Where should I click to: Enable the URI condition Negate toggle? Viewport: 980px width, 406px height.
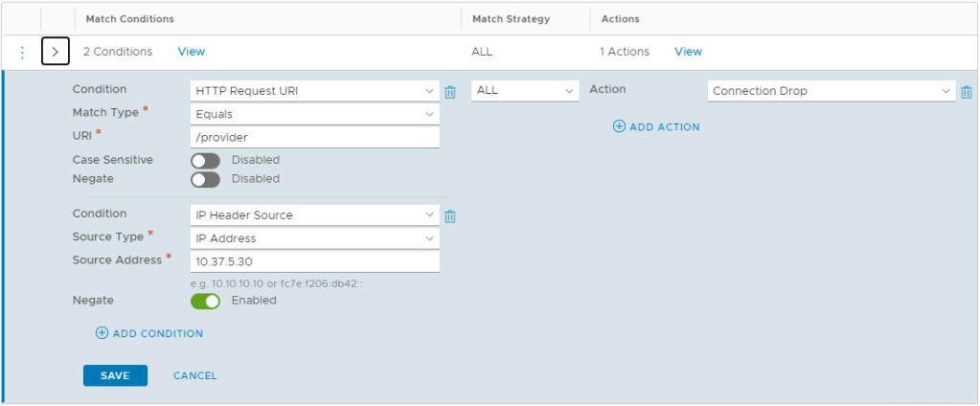point(205,180)
